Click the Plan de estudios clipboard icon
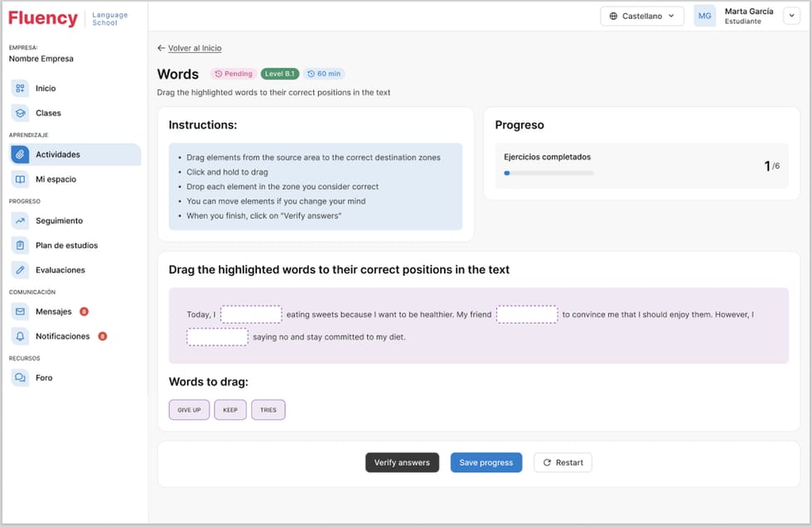The image size is (812, 527). [20, 245]
